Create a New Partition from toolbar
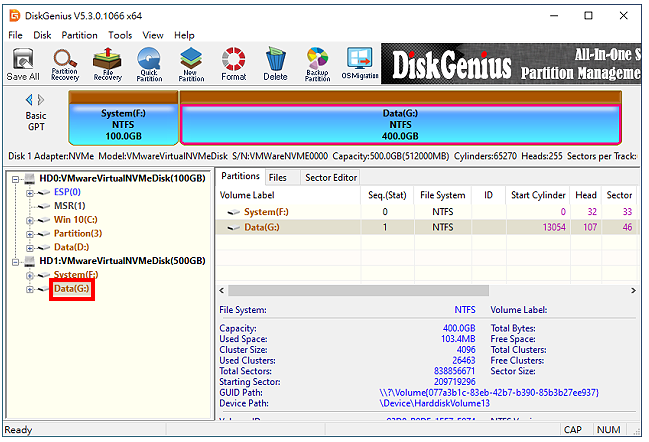This screenshot has width=649, height=442. point(191,64)
